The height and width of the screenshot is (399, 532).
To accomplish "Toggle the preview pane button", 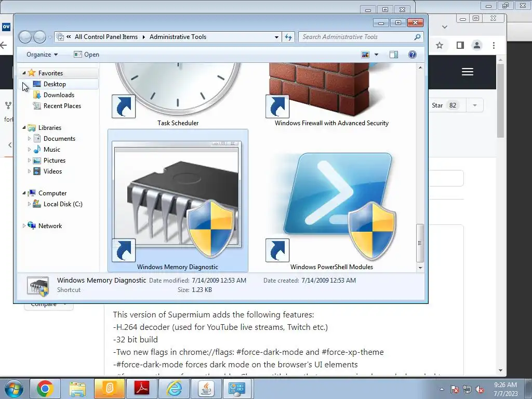I will 394,55.
